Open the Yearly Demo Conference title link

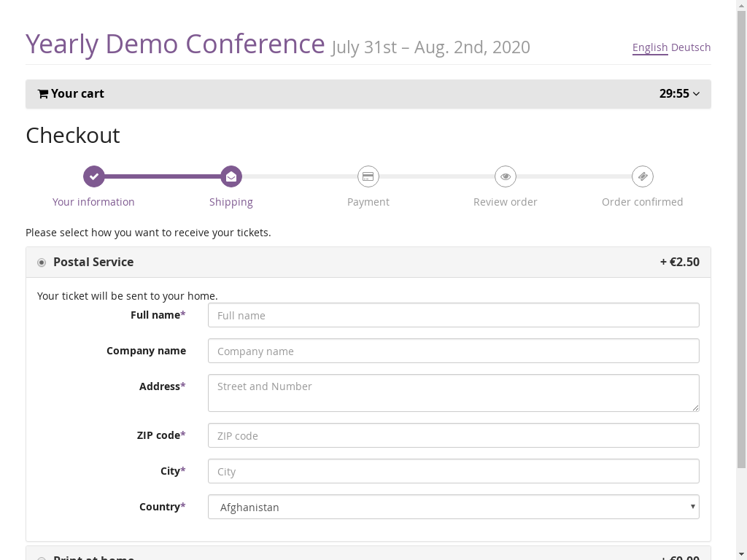tap(175, 44)
